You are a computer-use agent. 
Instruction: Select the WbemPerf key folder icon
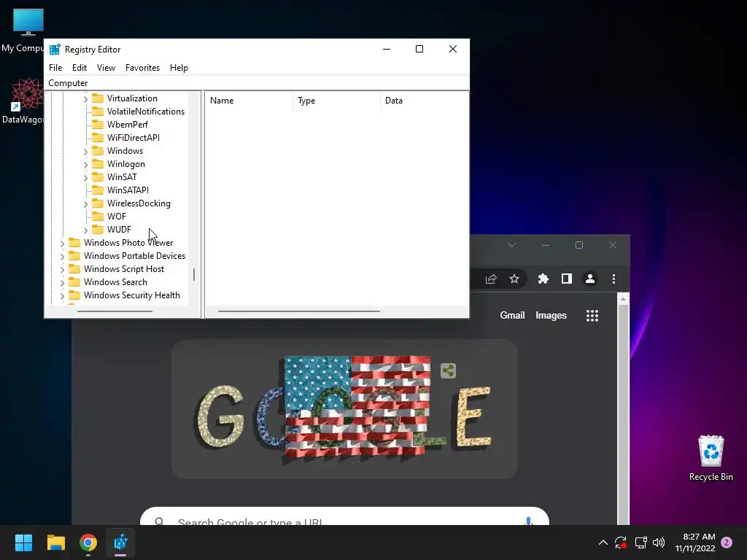click(x=98, y=124)
